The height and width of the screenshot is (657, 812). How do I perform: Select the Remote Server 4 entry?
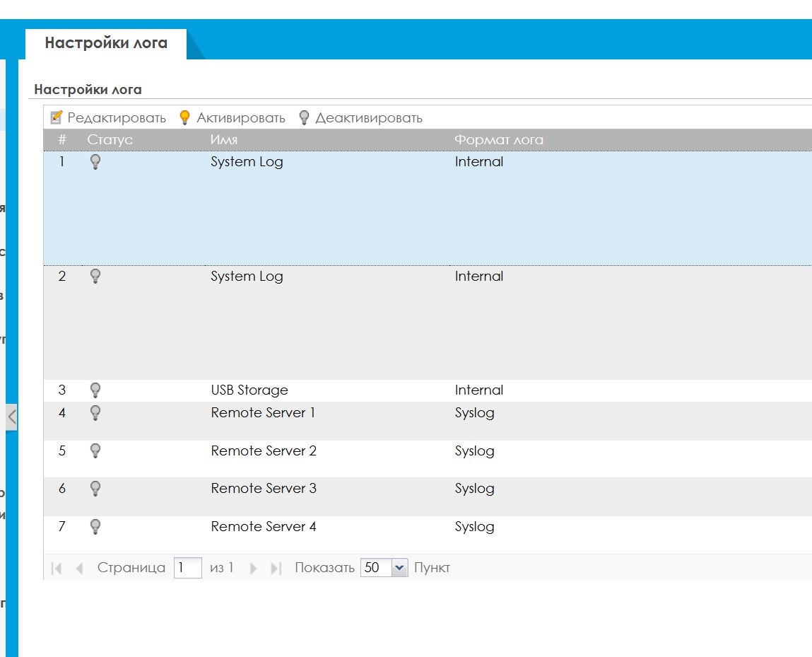click(x=263, y=527)
